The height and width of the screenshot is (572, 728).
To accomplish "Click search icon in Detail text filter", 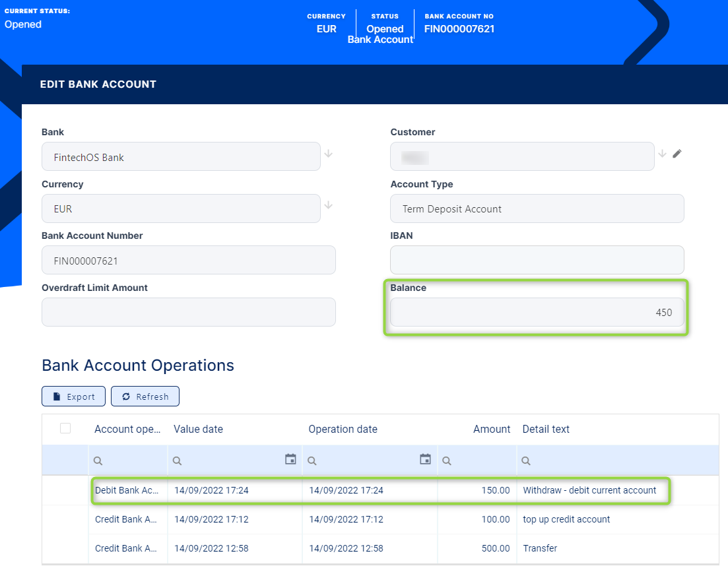I will [x=526, y=461].
